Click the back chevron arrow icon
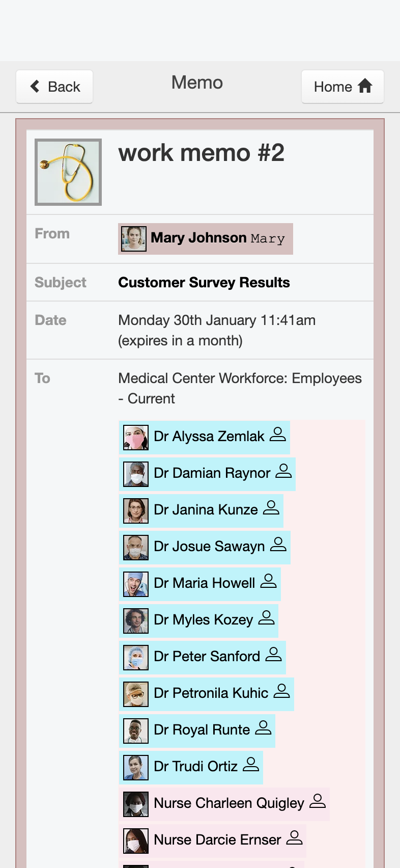Image resolution: width=400 pixels, height=868 pixels. [35, 86]
